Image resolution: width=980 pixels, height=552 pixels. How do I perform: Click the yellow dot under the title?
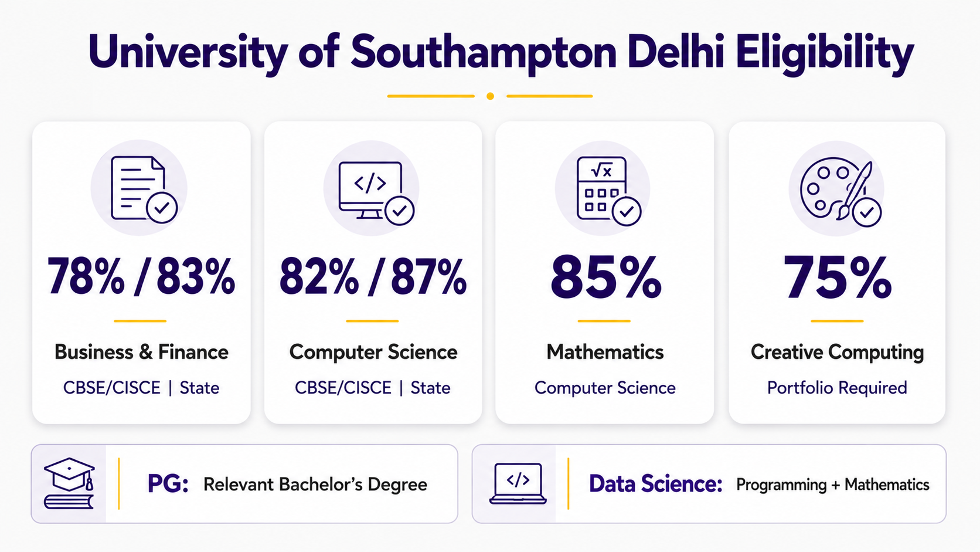coord(490,96)
